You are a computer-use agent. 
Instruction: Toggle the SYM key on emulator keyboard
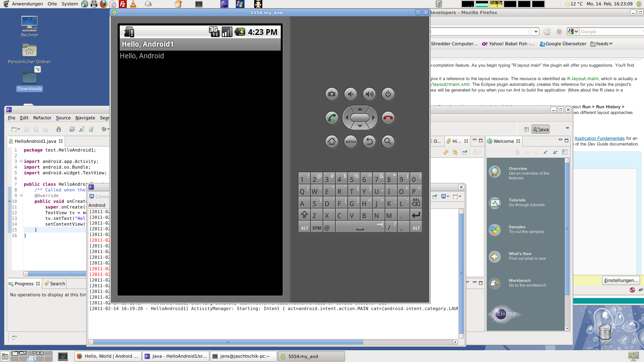coord(317,227)
